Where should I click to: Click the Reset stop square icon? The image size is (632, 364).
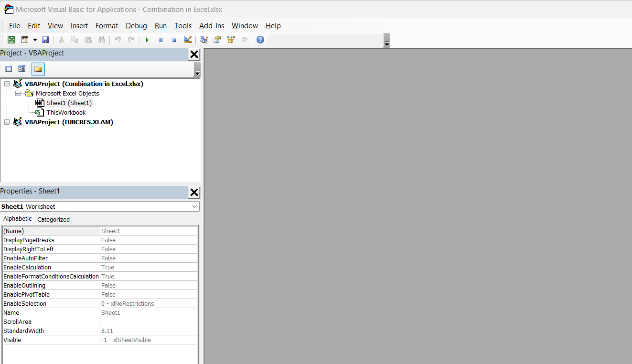[174, 40]
